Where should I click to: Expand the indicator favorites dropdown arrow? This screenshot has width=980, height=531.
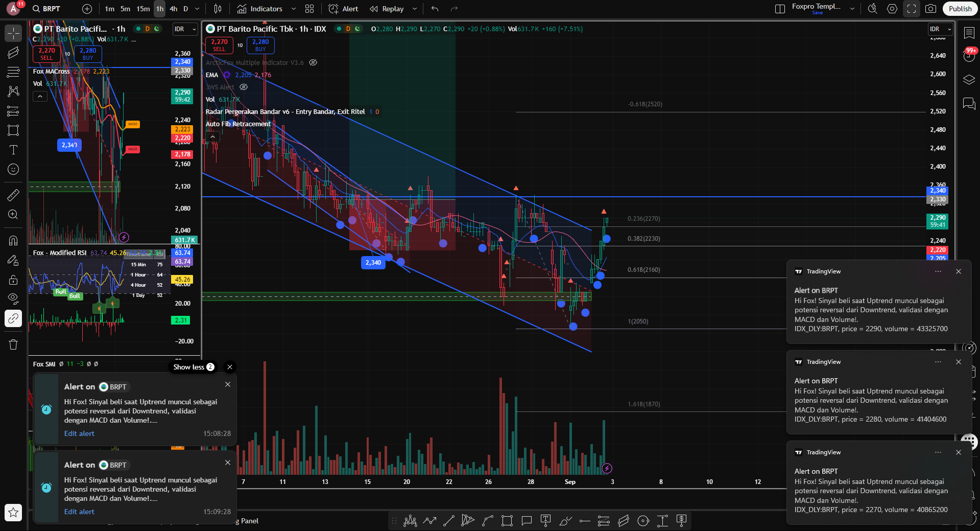[293, 9]
